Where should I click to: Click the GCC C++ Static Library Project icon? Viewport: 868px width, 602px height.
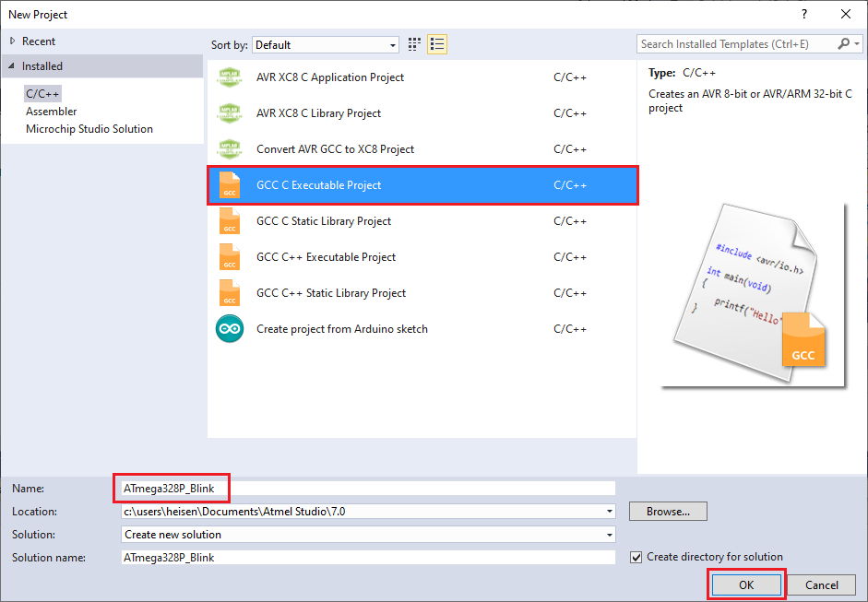229,293
